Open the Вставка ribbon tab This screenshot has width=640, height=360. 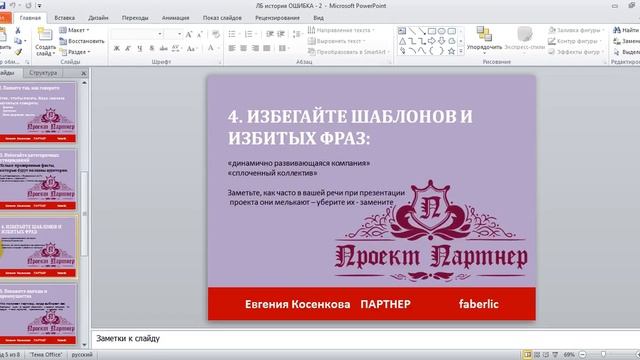(64, 18)
